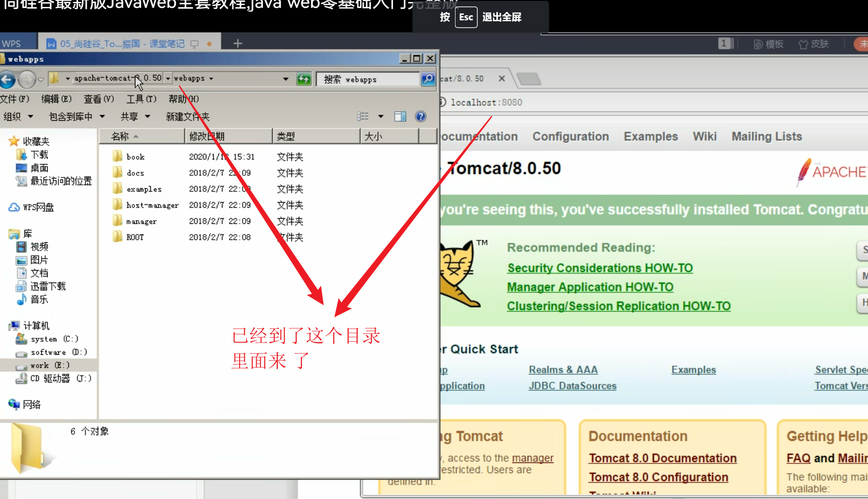The image size is (868, 499).
Task: Switch to the 05_尚硅谷 课堂笔记 document tab
Action: (129, 43)
